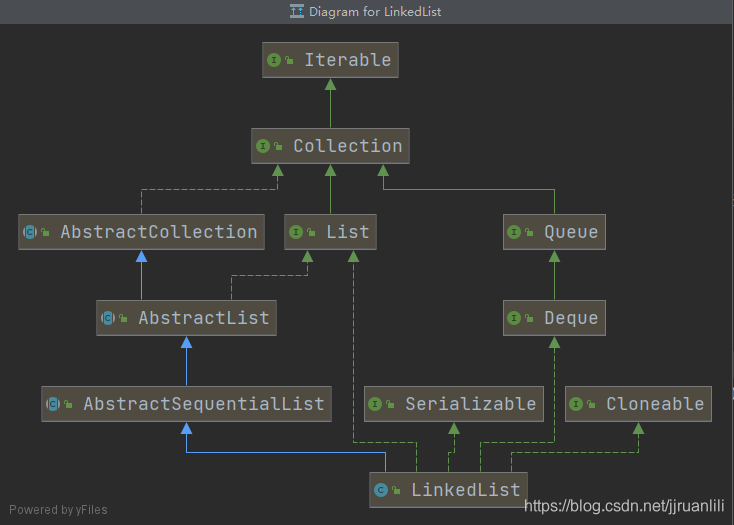
Task: Click the class icon on LinkedList node
Action: coord(381,490)
